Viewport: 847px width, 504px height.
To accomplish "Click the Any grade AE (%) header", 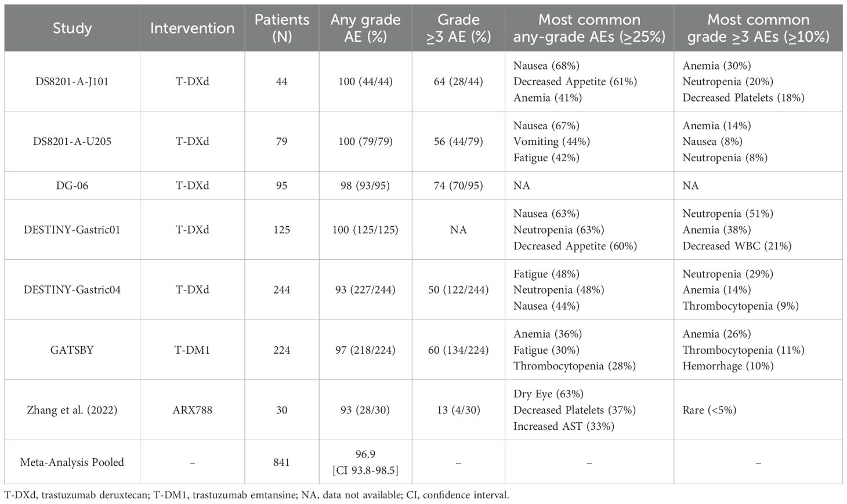I will [x=365, y=28].
